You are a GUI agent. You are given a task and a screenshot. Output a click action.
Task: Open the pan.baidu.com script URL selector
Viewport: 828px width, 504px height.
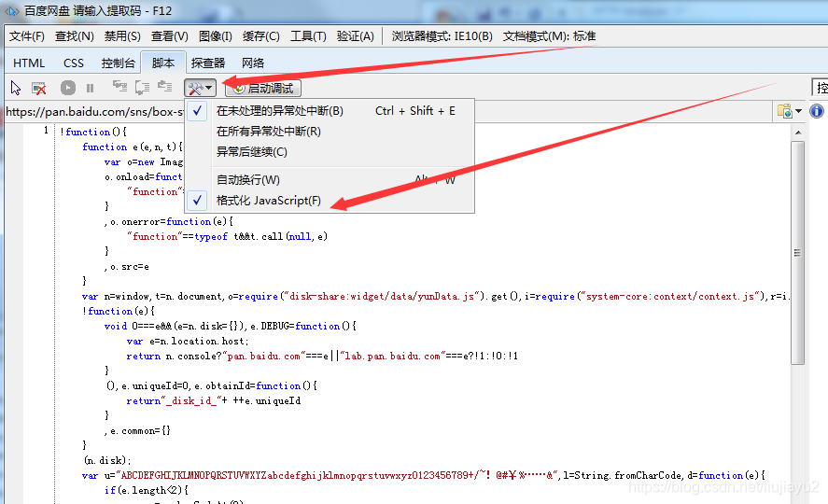95,112
